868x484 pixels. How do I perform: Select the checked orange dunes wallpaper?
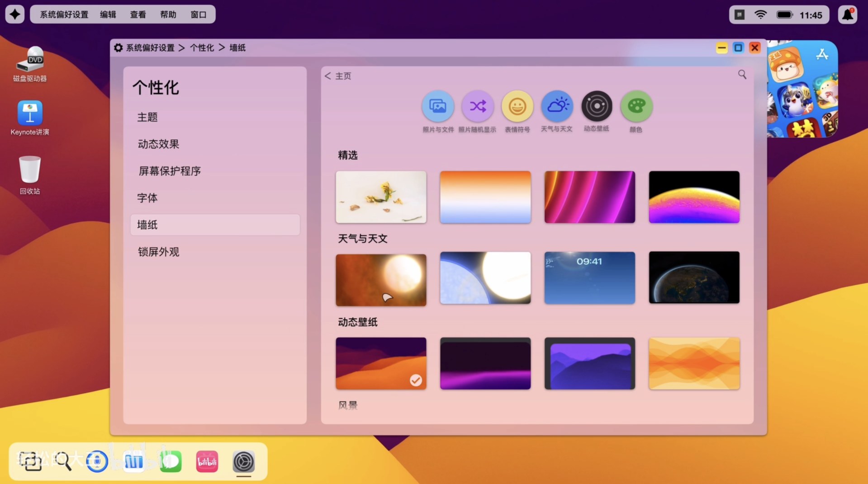coord(381,363)
